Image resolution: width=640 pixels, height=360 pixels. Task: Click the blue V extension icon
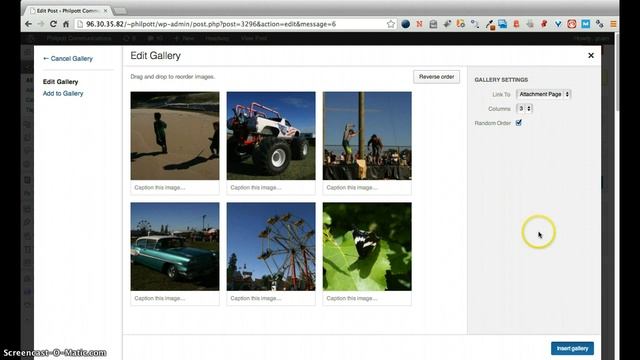click(x=558, y=24)
